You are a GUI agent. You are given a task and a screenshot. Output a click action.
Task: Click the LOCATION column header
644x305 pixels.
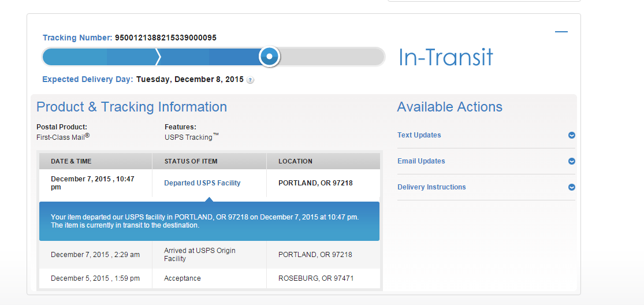(295, 161)
